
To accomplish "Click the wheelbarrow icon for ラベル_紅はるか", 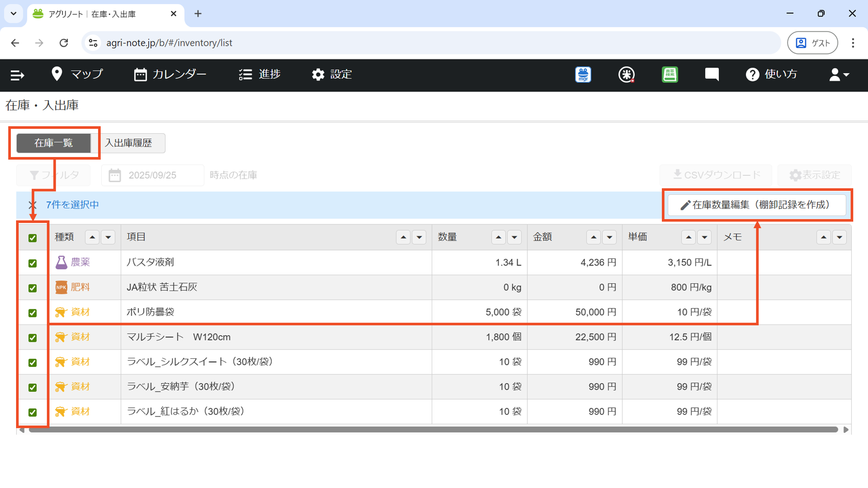I will pyautogui.click(x=60, y=412).
